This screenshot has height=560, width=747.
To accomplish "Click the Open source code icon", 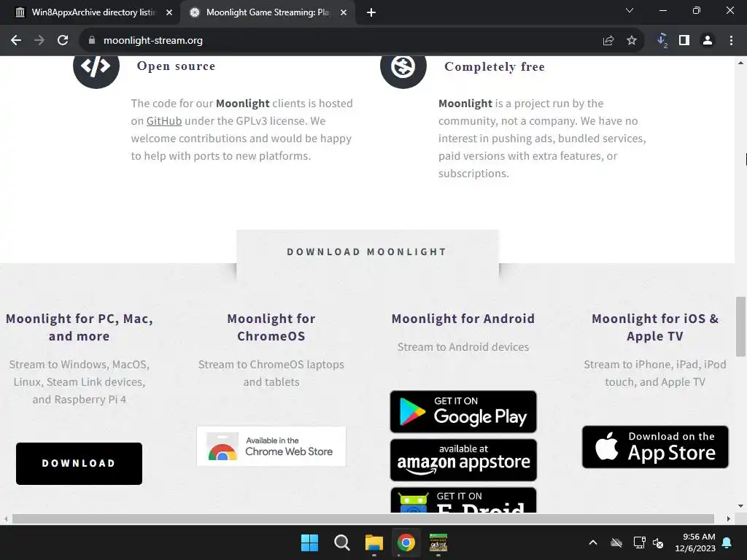I will click(x=96, y=66).
